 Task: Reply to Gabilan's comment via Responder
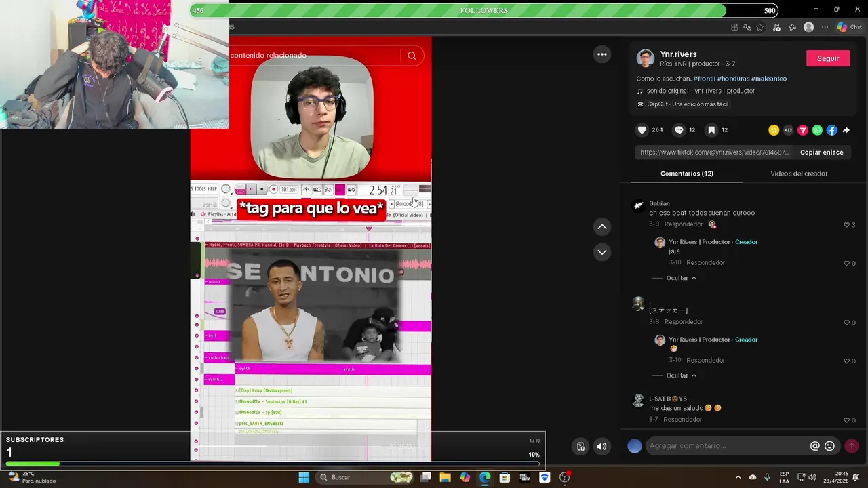coord(684,224)
